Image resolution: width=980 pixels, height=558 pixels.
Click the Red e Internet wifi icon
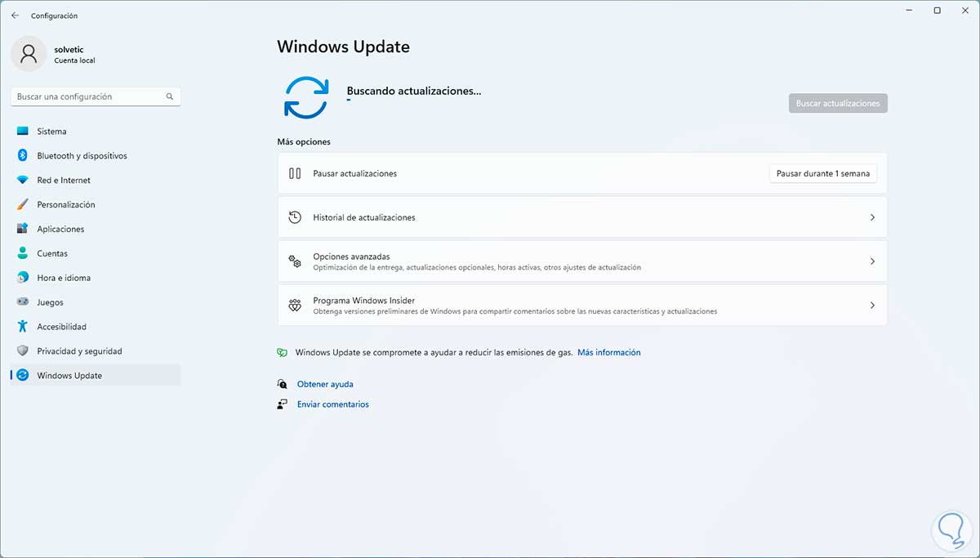pos(22,181)
